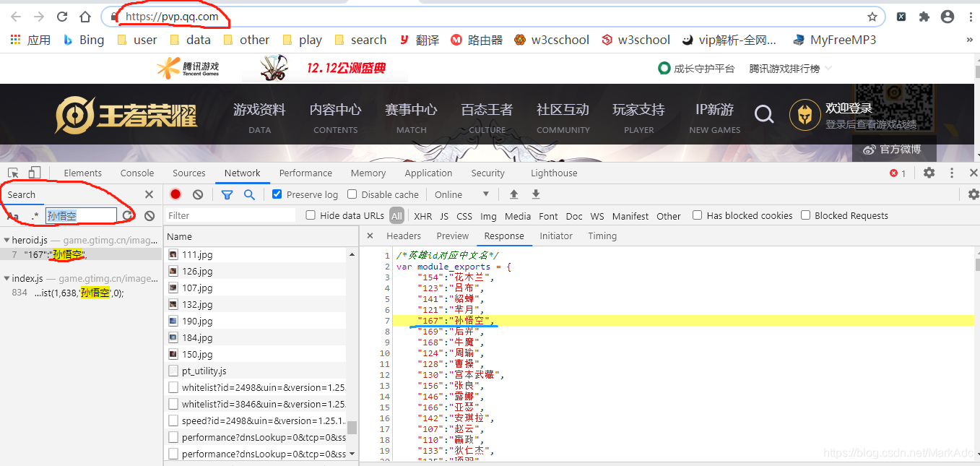Viewport: 980px width, 466px height.
Task: Open the Preview tab
Action: 453,236
